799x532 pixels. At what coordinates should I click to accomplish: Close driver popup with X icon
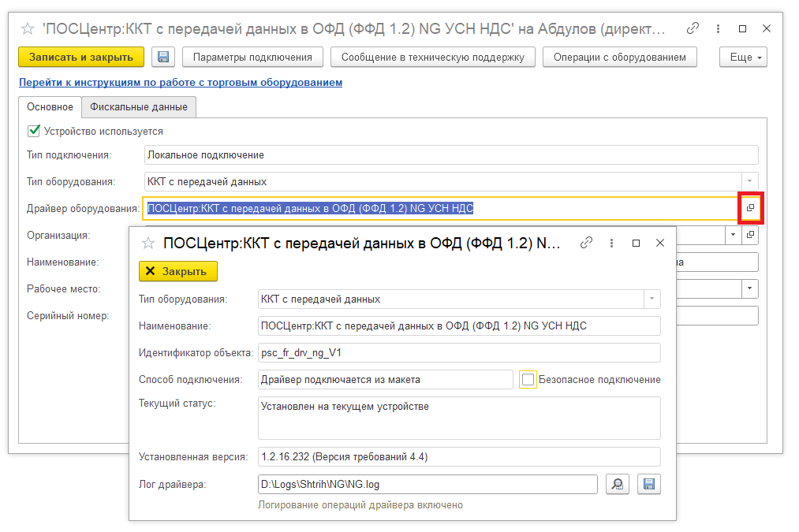coord(660,243)
